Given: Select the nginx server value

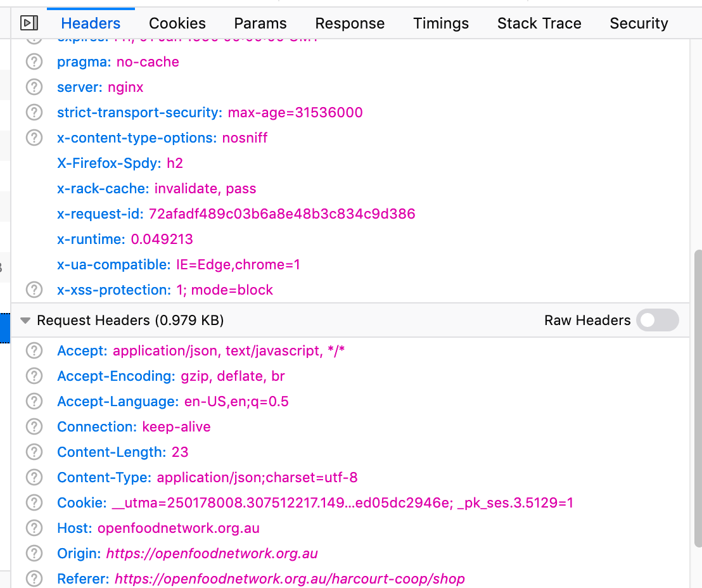Looking at the screenshot, I should [x=125, y=87].
